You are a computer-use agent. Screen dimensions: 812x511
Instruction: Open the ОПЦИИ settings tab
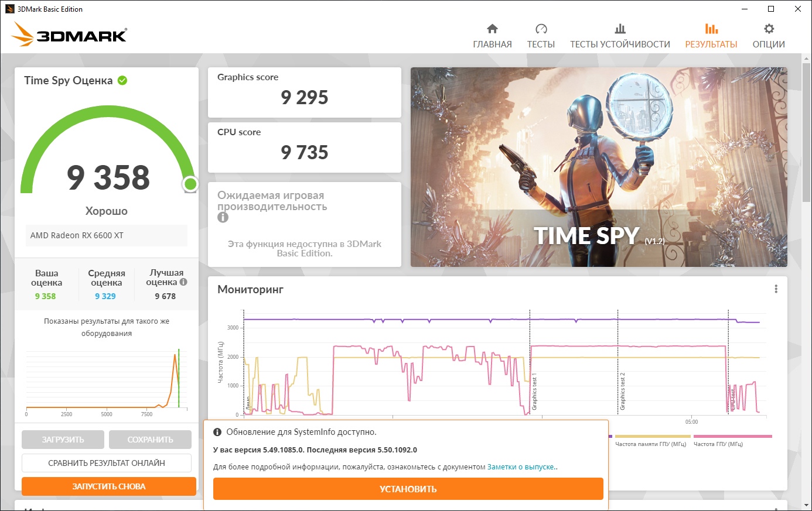click(x=769, y=36)
